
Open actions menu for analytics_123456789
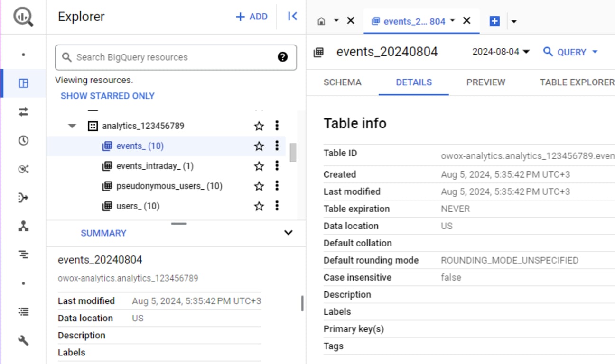(277, 126)
